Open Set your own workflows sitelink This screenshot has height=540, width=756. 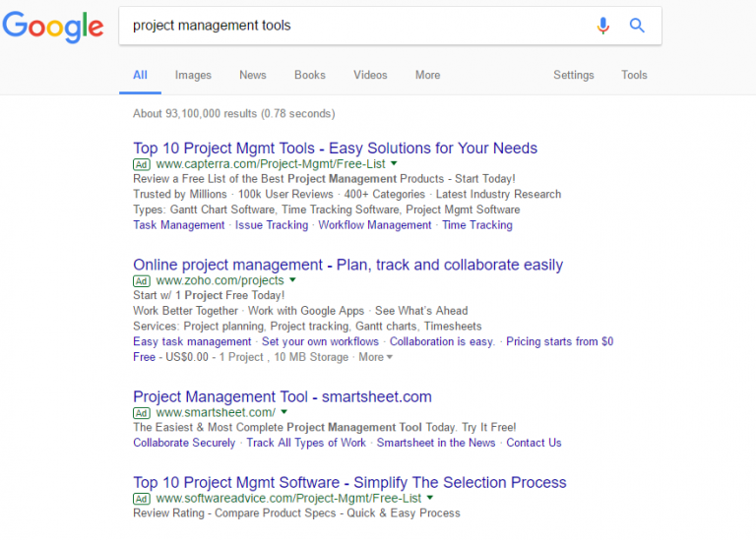(x=320, y=341)
